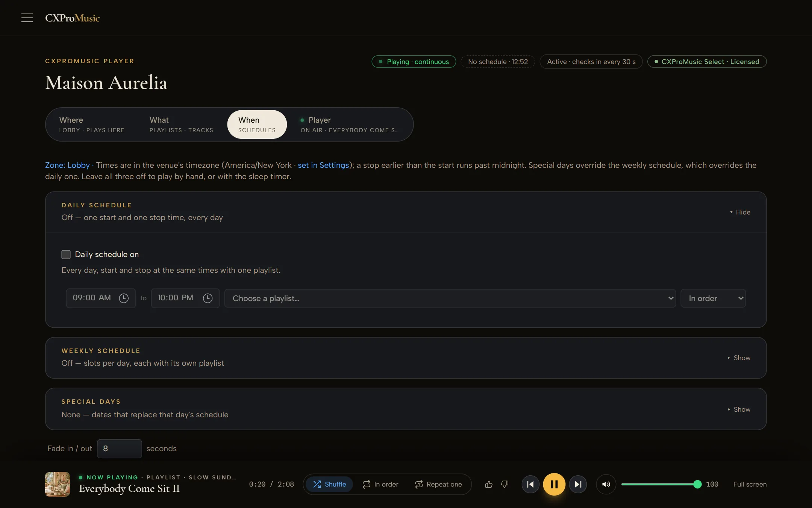Skip to next track
812x508 pixels.
(x=578, y=484)
